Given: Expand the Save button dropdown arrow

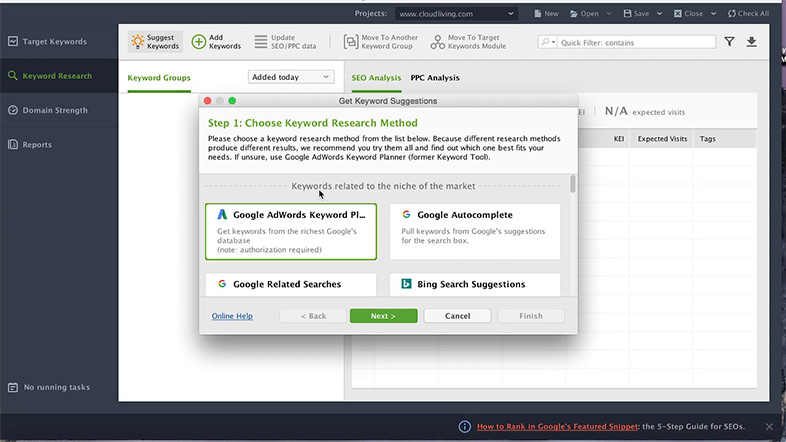Looking at the screenshot, I should tap(660, 14).
